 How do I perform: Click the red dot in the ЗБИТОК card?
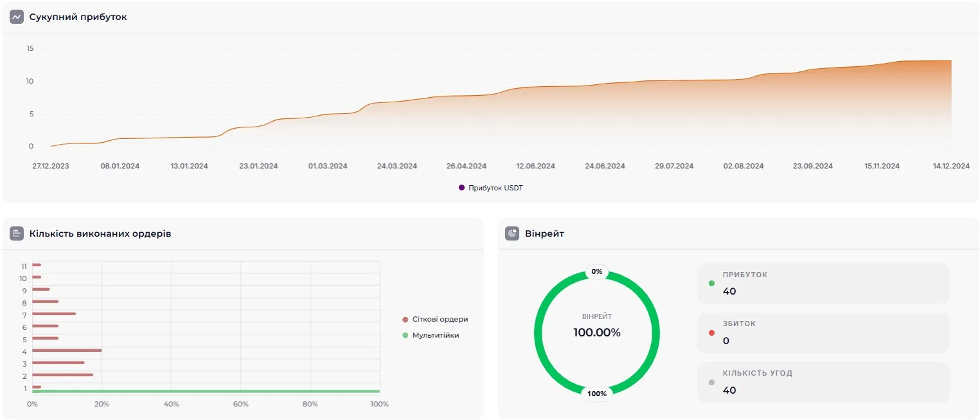point(711,333)
